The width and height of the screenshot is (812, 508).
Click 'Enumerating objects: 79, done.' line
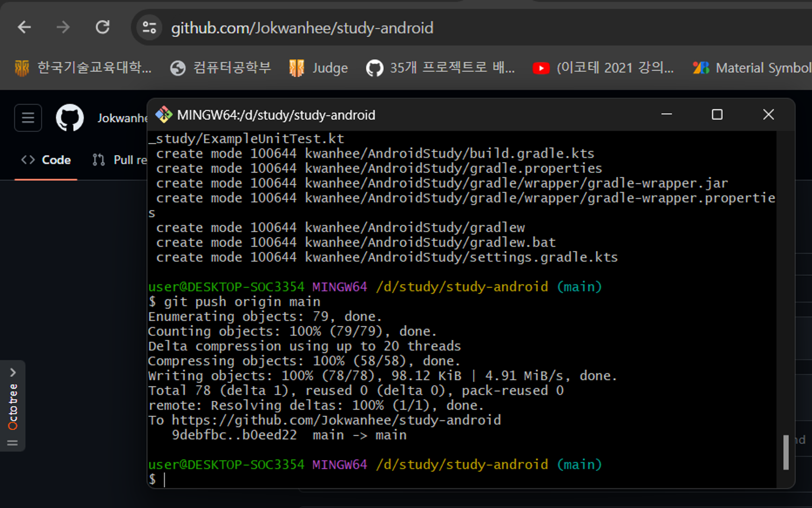click(x=265, y=316)
